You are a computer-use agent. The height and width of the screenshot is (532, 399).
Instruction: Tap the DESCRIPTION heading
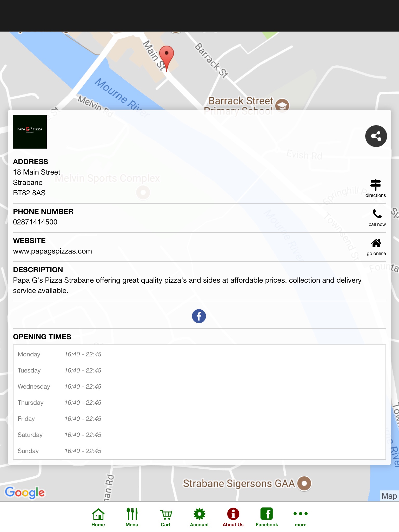(38, 270)
